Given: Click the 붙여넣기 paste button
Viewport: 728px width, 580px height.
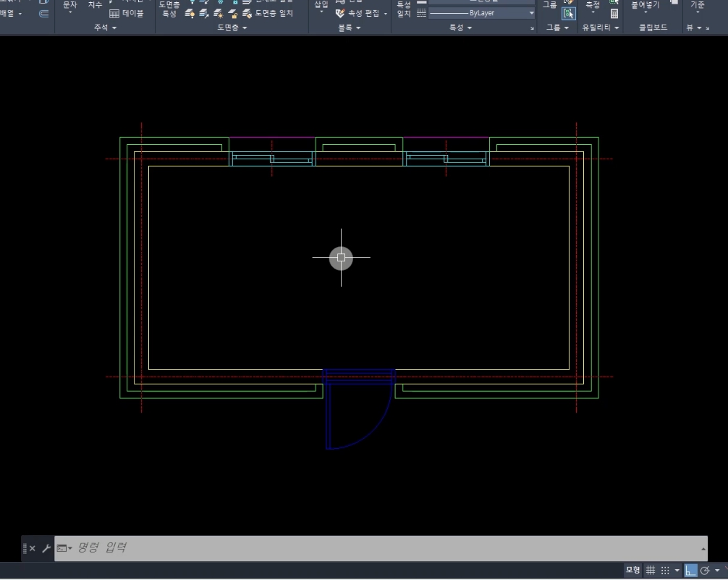Looking at the screenshot, I should tap(645, 6).
